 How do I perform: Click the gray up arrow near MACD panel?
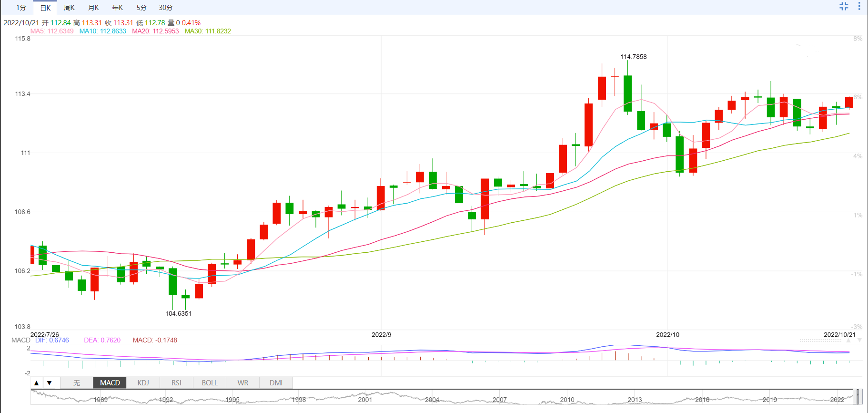click(x=848, y=341)
